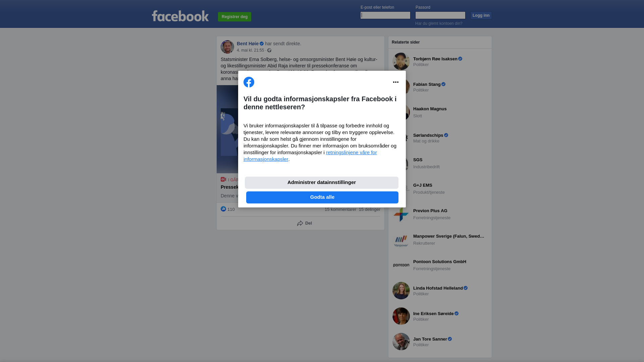Viewport: 644px width, 362px height.
Task: Click the Facebook logo in the header
Action: (180, 16)
